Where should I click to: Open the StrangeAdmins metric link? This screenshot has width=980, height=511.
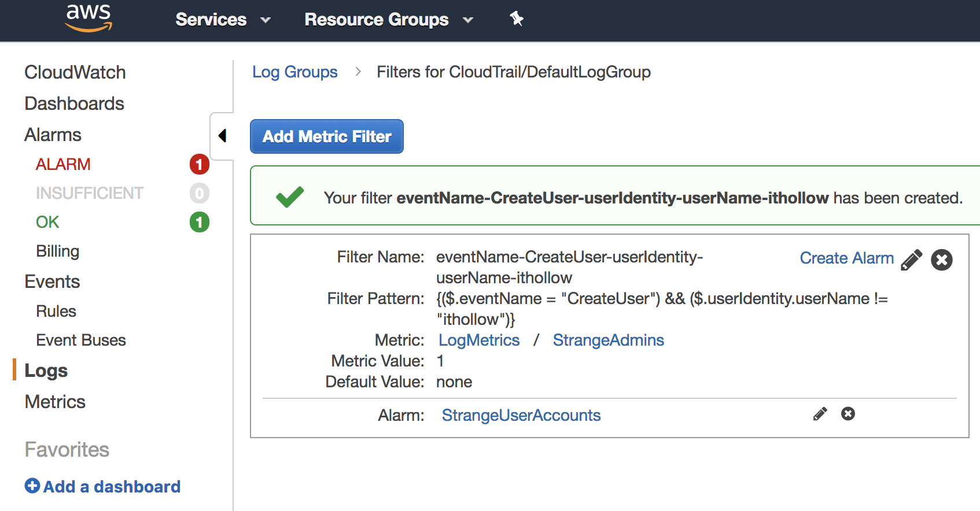pos(608,340)
